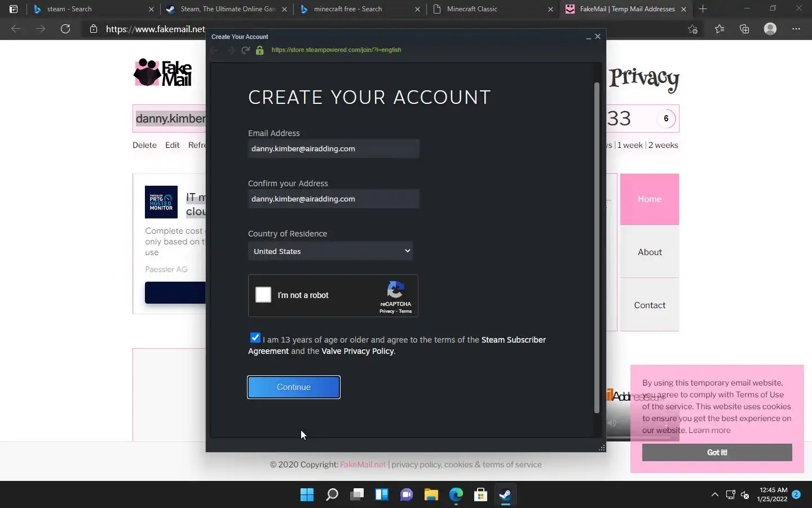Close the Minecraft Classic tab
Viewport: 812px width, 508px height.
pos(550,9)
